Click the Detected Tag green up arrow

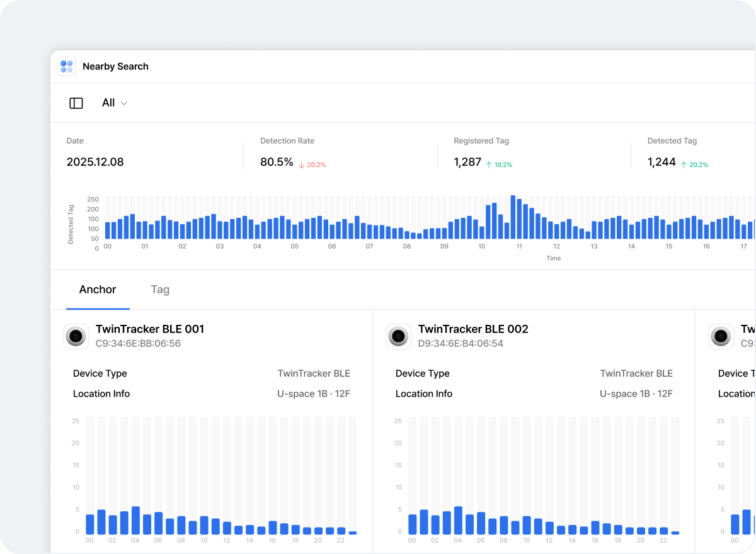point(684,165)
